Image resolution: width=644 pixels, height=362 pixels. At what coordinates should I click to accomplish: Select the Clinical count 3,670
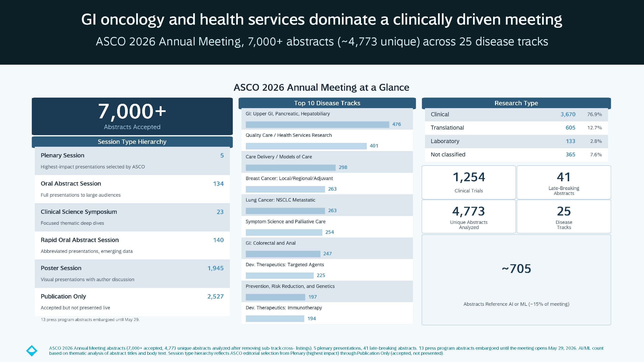pos(568,114)
